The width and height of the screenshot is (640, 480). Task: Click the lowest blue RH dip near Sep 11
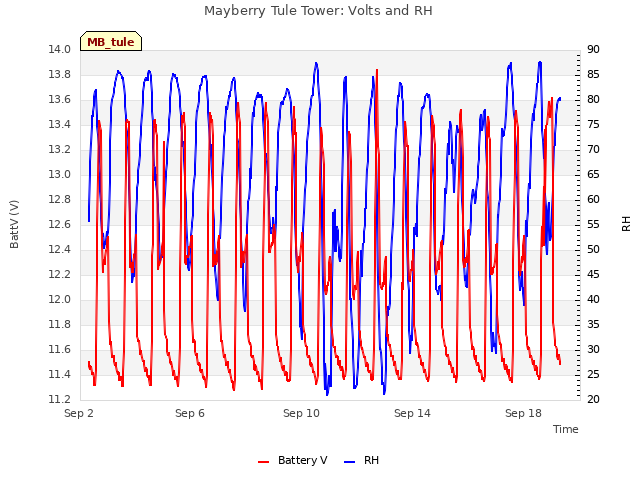327,393
